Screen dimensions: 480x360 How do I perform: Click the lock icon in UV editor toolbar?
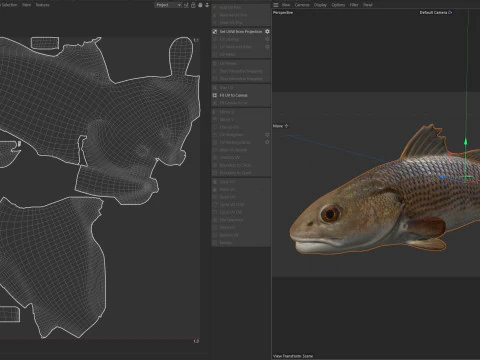pyautogui.click(x=193, y=5)
